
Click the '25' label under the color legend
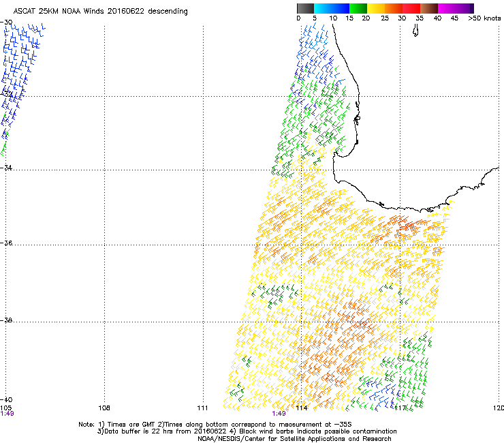point(385,18)
